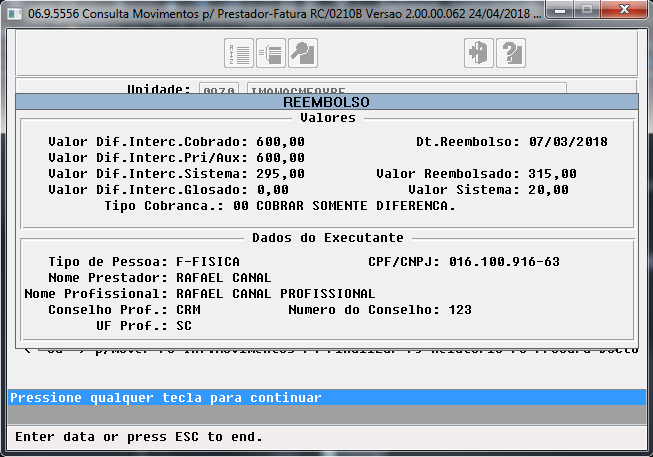Click the Unidade description field
The height and width of the screenshot is (457, 653).
point(406,88)
